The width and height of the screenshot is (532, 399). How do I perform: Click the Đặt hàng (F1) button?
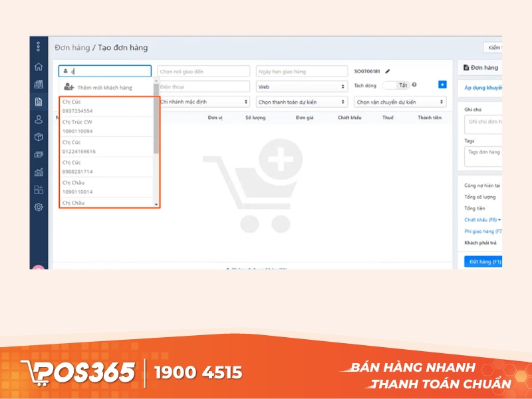(x=483, y=262)
